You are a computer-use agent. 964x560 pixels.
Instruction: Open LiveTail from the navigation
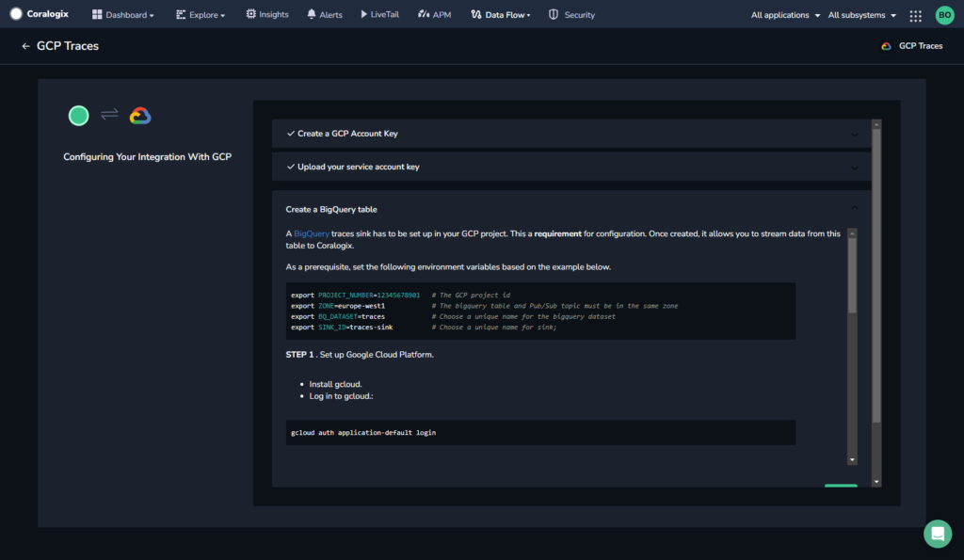[x=379, y=14]
